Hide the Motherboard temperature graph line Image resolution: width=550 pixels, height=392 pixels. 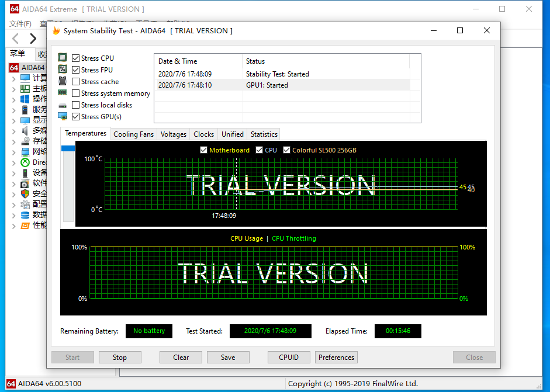click(x=203, y=150)
